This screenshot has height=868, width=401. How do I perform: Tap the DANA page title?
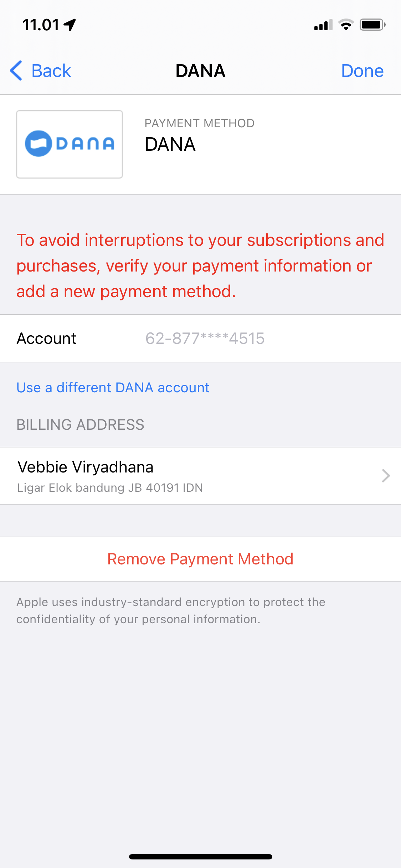200,71
